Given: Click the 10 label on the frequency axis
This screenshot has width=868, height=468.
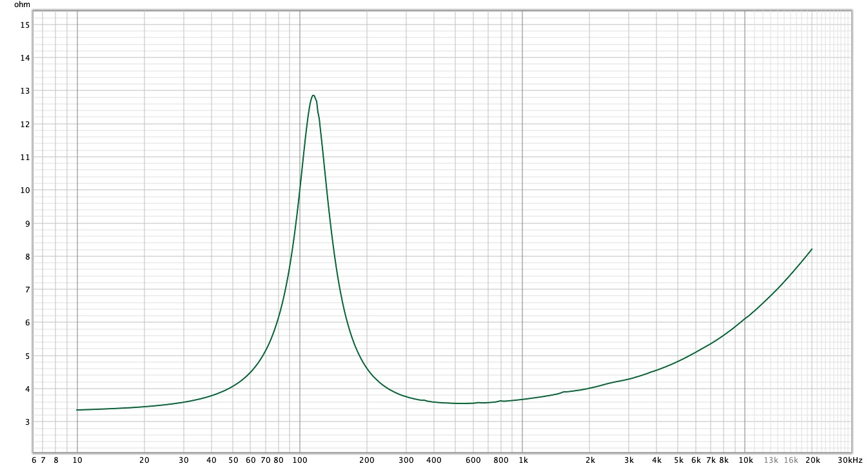Looking at the screenshot, I should (x=77, y=460).
